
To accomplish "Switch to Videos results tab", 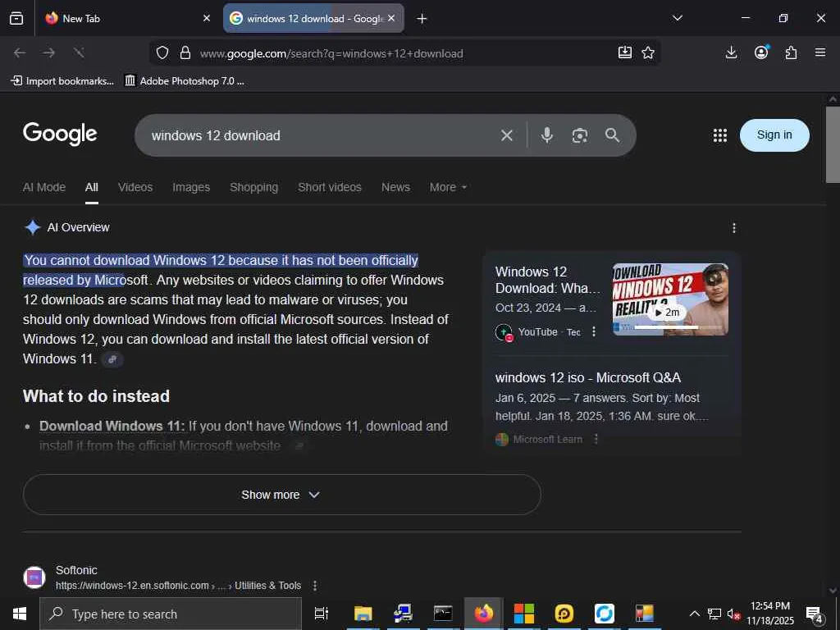I will click(135, 188).
